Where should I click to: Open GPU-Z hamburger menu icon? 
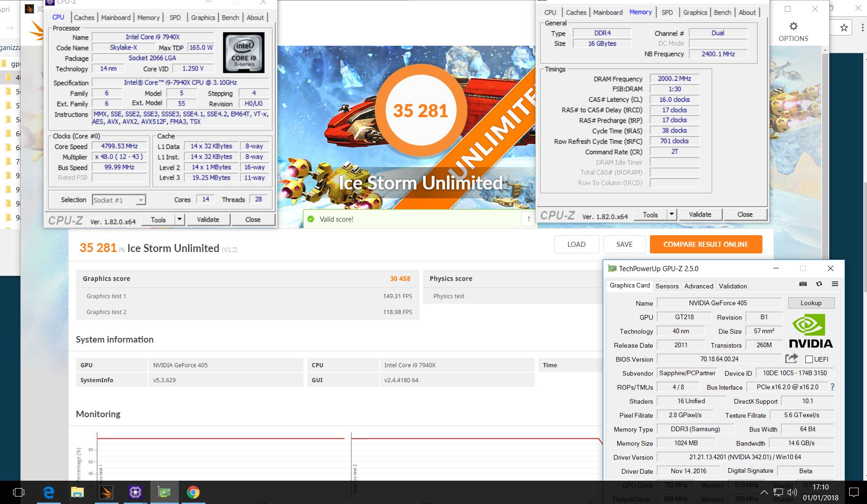click(x=835, y=284)
